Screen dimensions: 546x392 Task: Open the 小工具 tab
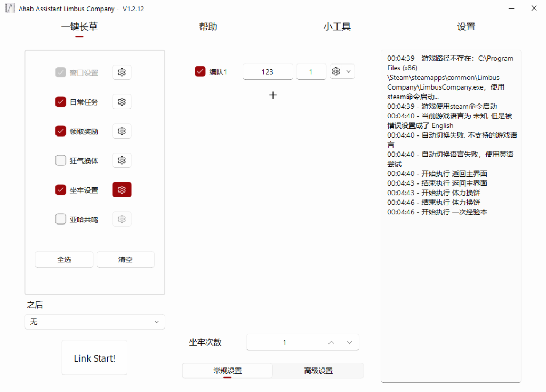click(337, 27)
